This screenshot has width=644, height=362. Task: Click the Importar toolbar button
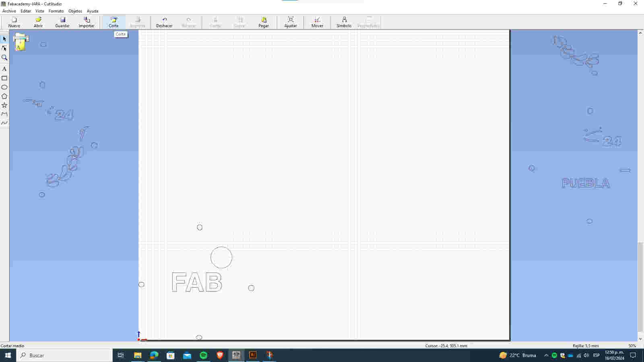[87, 22]
